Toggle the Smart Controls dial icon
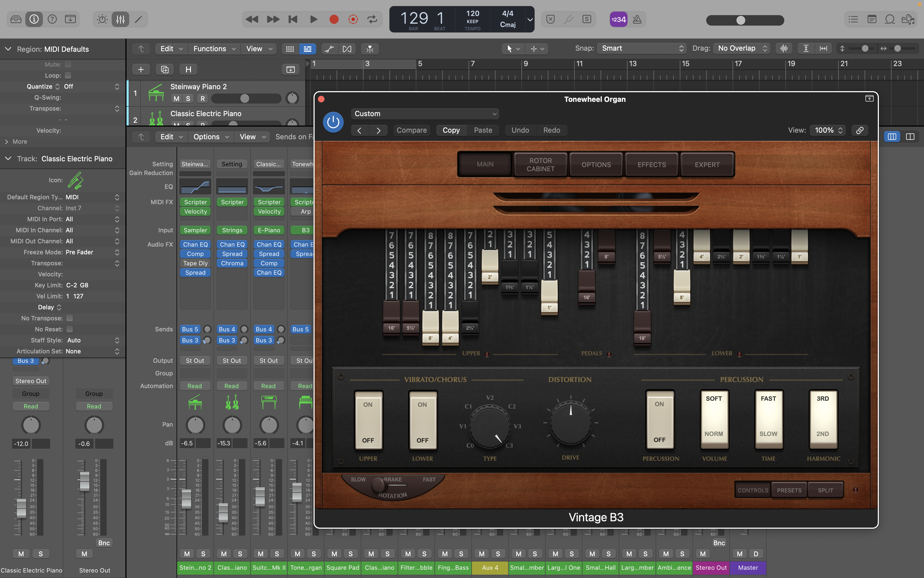 102,19
